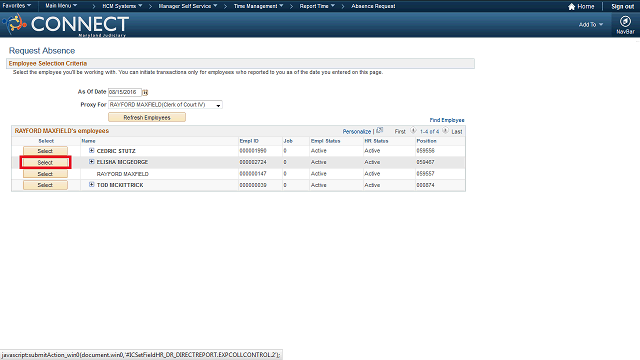Open the As Of Date calendar picker
The height and width of the screenshot is (360, 640).
click(145, 92)
